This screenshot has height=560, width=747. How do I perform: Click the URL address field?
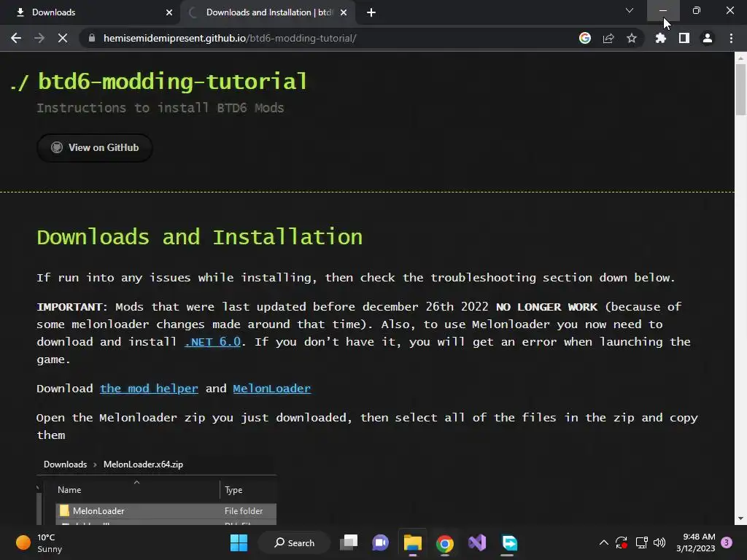click(x=329, y=38)
